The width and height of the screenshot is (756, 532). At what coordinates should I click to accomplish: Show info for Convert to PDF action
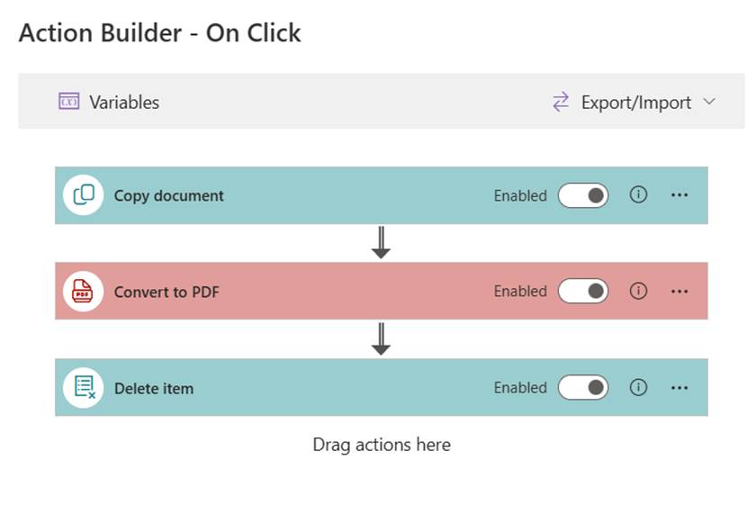[x=638, y=291]
